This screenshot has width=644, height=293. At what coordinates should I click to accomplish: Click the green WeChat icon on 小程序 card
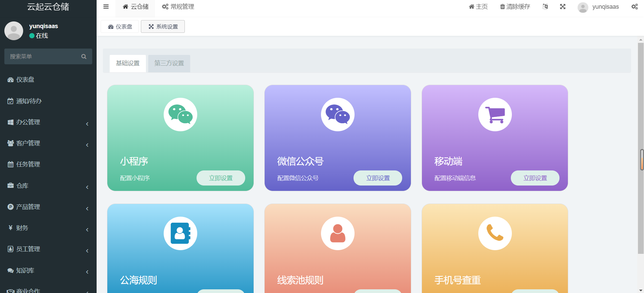(180, 115)
